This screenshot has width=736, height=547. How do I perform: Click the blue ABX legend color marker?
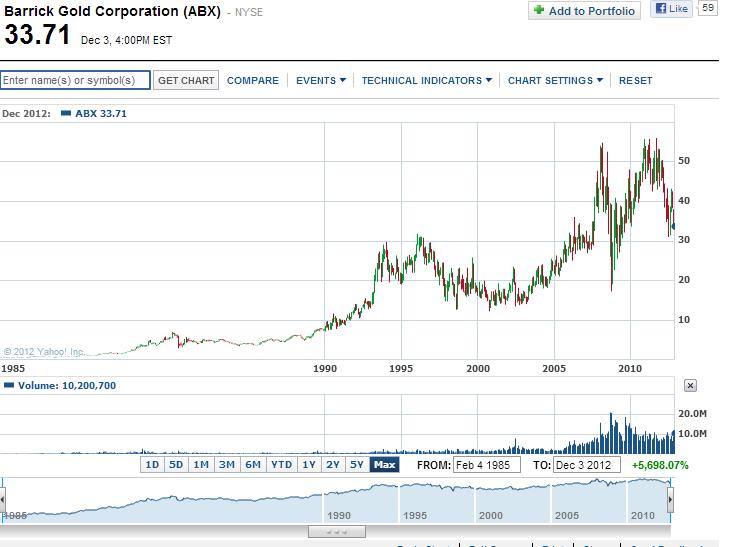[x=66, y=113]
